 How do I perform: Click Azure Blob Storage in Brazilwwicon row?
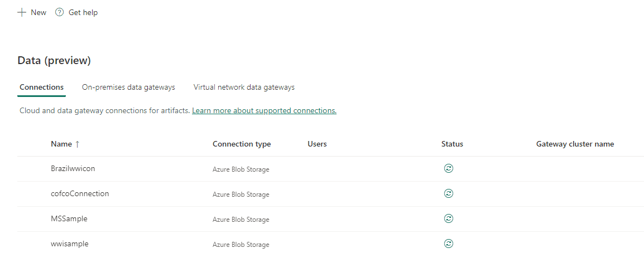(241, 169)
